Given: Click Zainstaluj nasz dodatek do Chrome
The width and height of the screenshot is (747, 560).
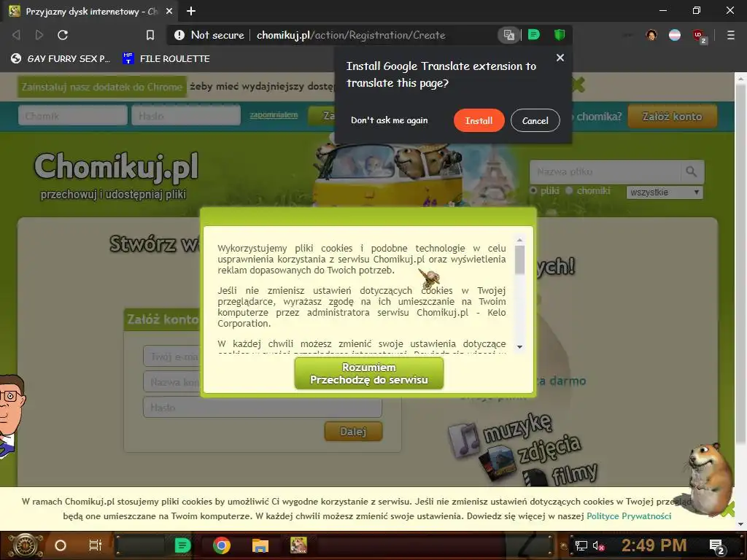Looking at the screenshot, I should coord(101,87).
